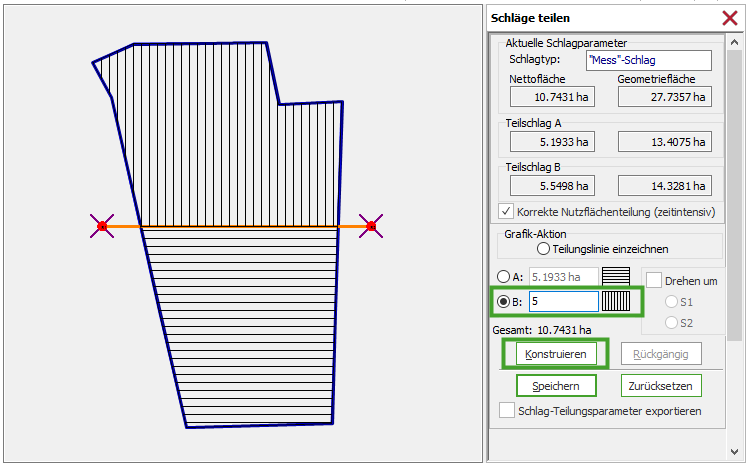Select radio button B for Teilschlag
The width and height of the screenshot is (749, 466).
point(503,300)
